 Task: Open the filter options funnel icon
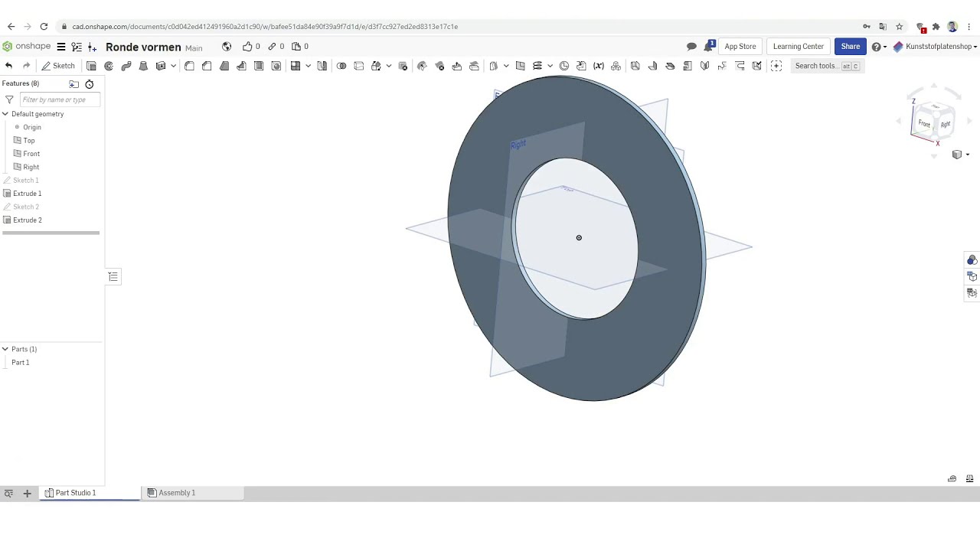tap(9, 99)
